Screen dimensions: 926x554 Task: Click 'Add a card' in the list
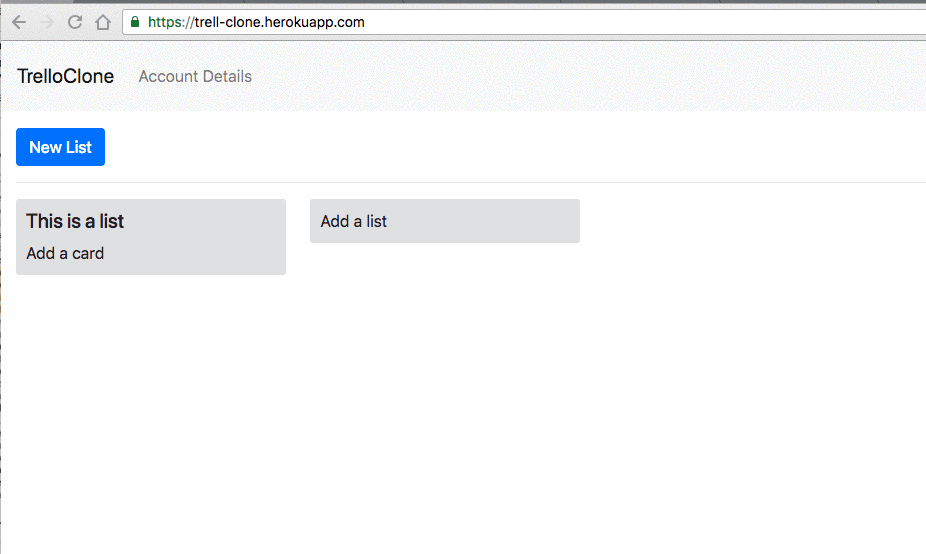[65, 253]
